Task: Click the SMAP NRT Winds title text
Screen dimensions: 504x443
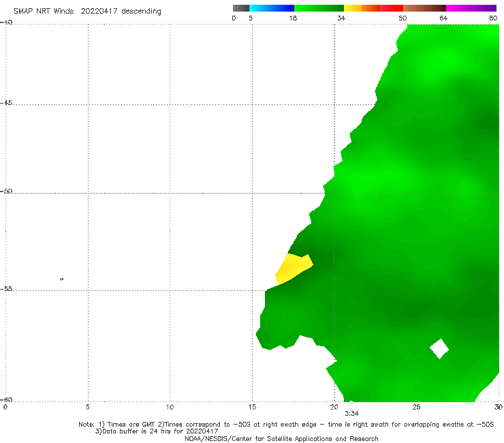Action: [87, 11]
